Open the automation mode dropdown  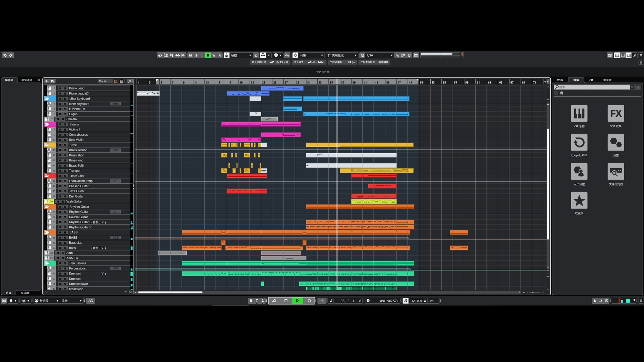[241, 55]
